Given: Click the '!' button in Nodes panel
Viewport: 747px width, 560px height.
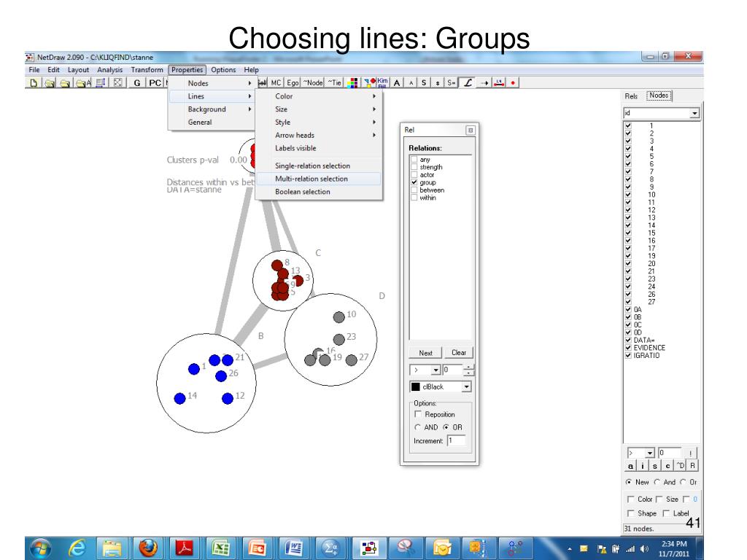Looking at the screenshot, I should [x=690, y=453].
